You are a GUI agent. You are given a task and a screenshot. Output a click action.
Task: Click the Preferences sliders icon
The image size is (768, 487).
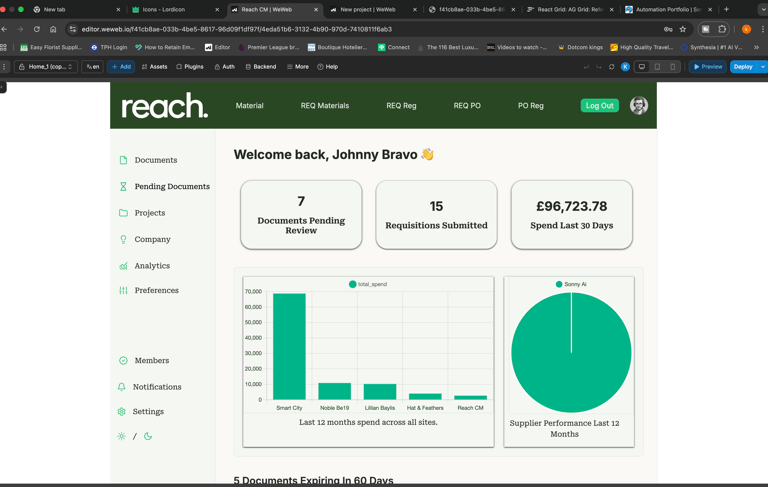click(123, 290)
